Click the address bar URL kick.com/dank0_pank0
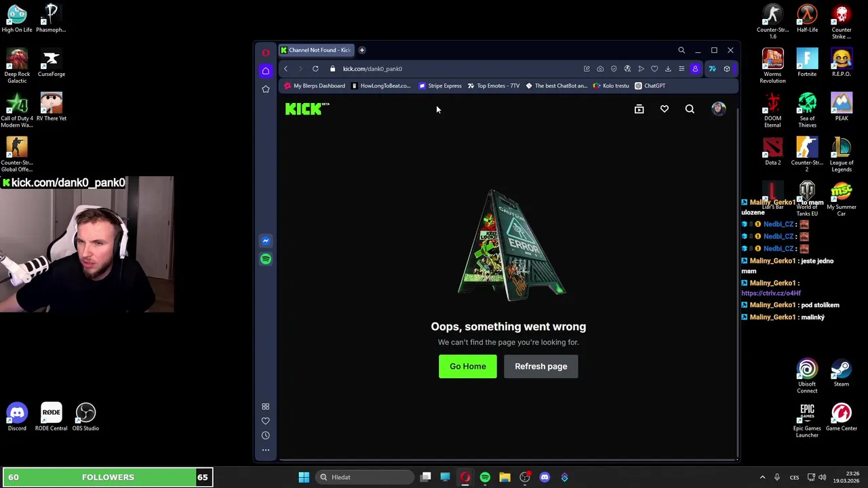 372,68
